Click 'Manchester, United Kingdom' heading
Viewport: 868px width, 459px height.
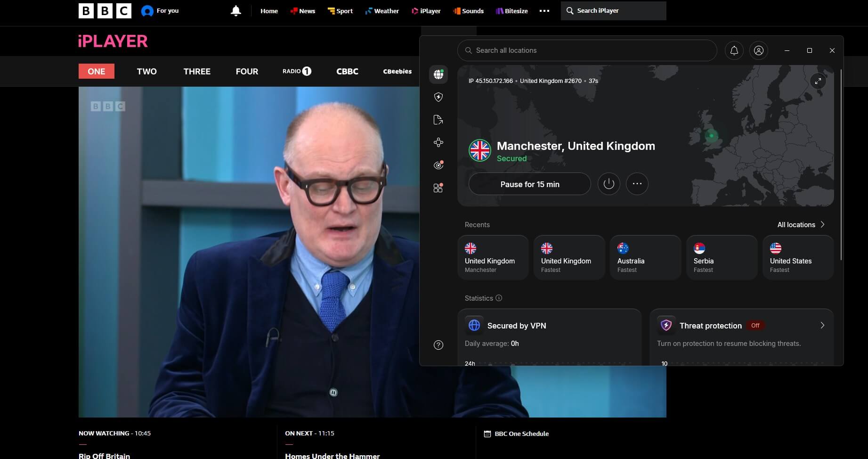576,146
